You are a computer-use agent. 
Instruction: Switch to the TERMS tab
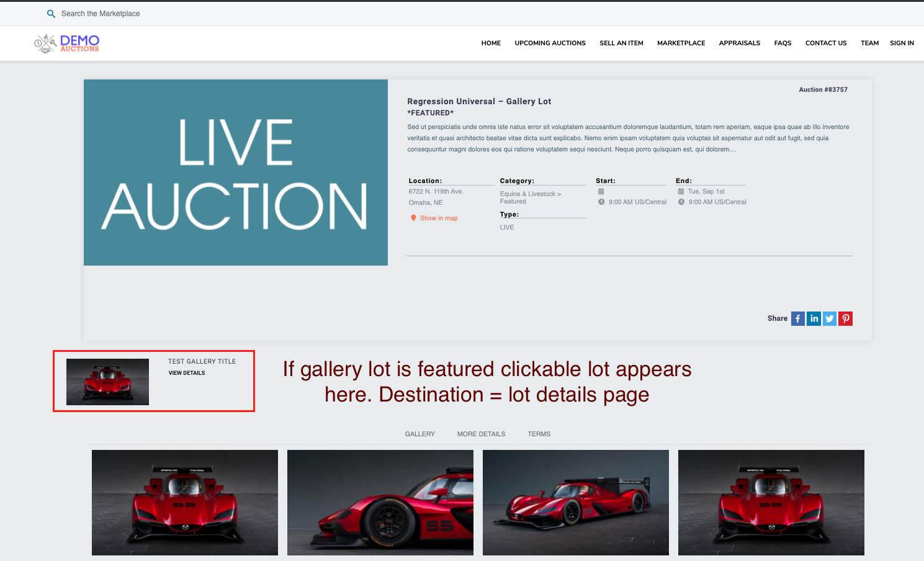(x=539, y=434)
